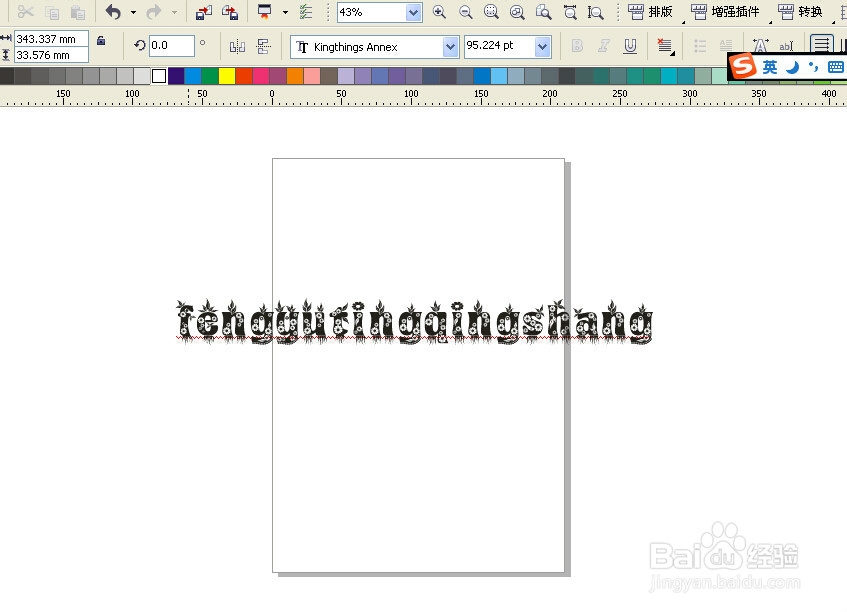Zoom to selected objects
Screen dimensions: 847x612
point(491,12)
